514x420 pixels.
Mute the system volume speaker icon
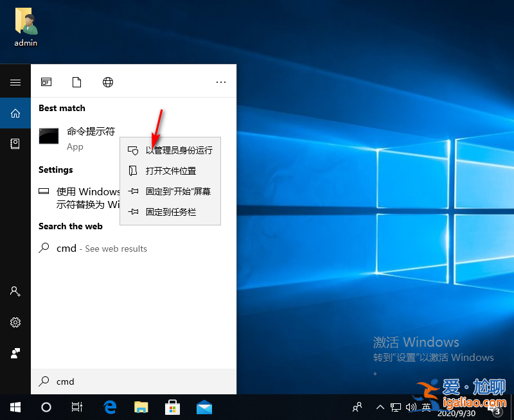point(411,407)
